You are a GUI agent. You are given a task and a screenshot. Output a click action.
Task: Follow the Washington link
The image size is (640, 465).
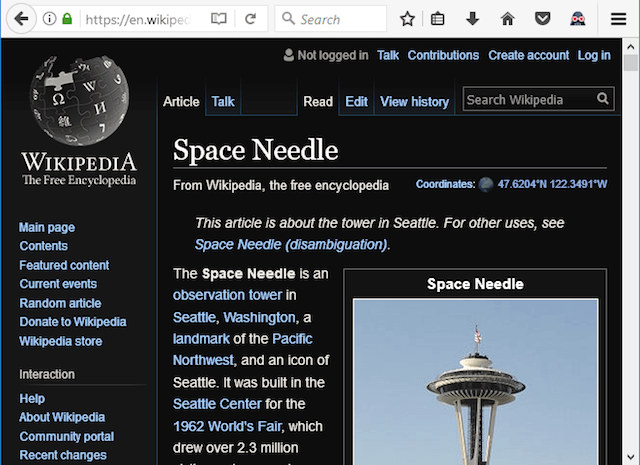click(260, 317)
